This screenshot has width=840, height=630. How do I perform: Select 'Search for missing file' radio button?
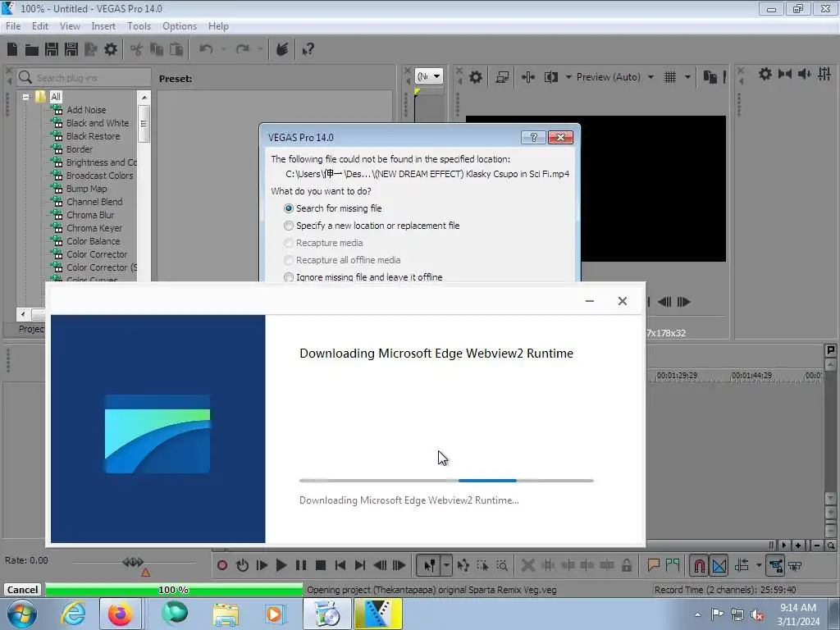289,208
